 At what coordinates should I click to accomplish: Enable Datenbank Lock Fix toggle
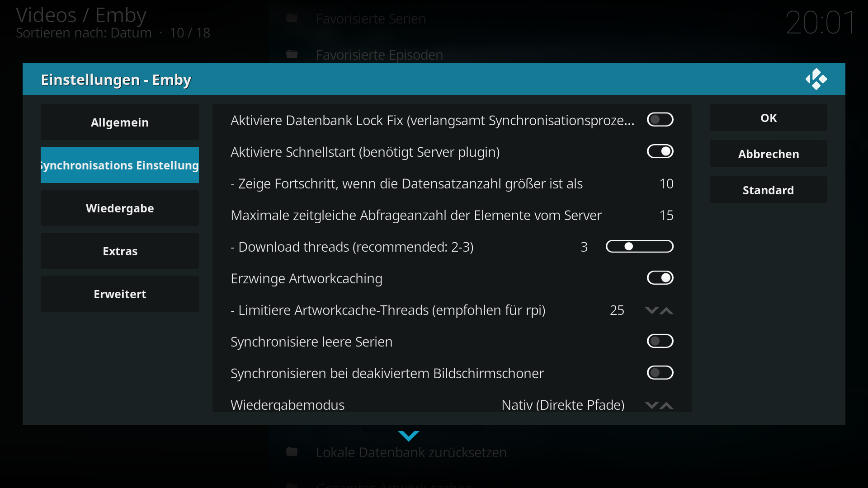click(x=660, y=120)
